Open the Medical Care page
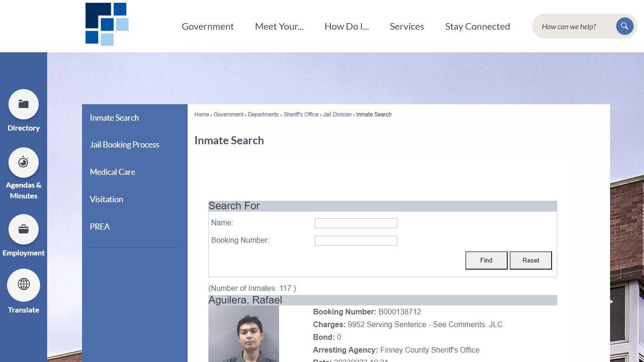This screenshot has height=362, width=644. [113, 172]
